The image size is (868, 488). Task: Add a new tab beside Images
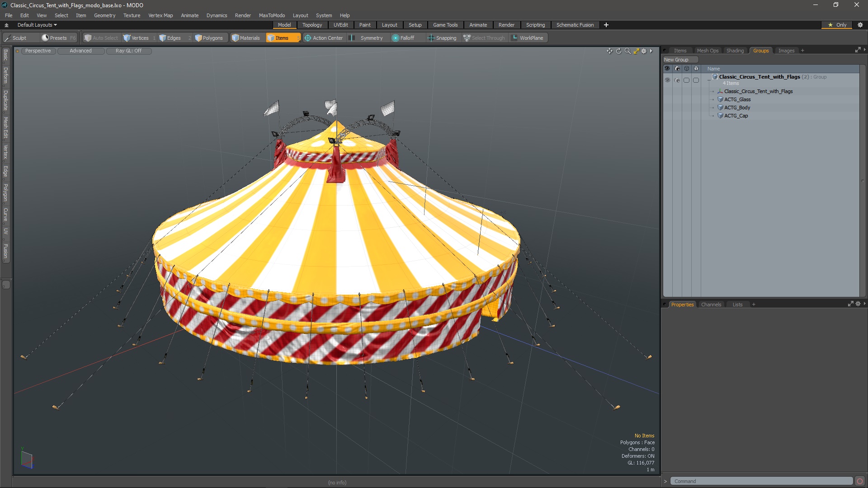pos(802,51)
